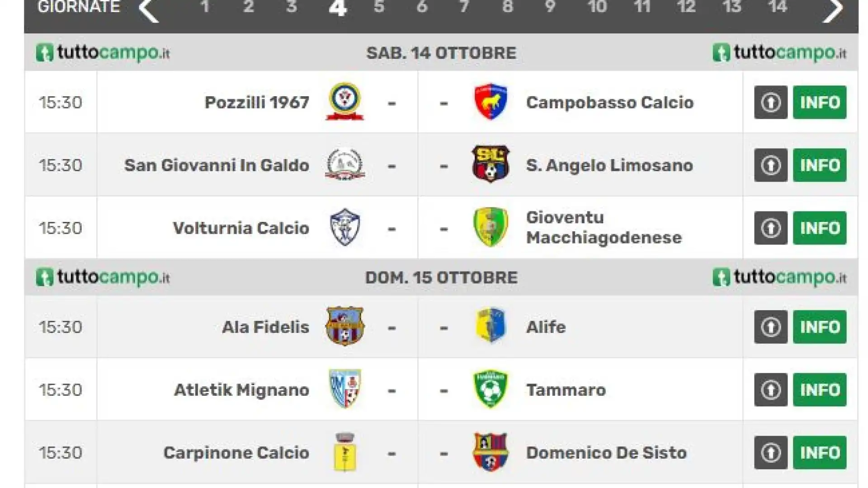This screenshot has height=488, width=868.
Task: Click the upload arrow icon for Pozzilli match
Action: pyautogui.click(x=771, y=102)
